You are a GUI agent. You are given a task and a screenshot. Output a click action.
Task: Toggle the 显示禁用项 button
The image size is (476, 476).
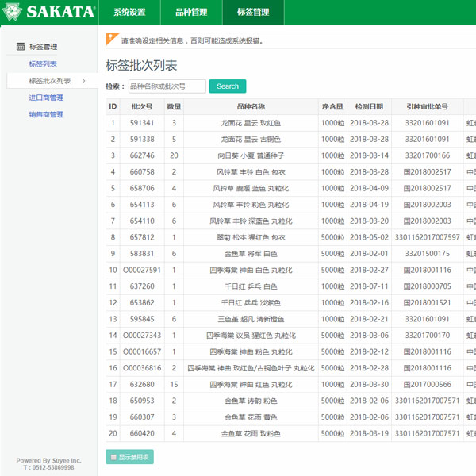tap(129, 457)
